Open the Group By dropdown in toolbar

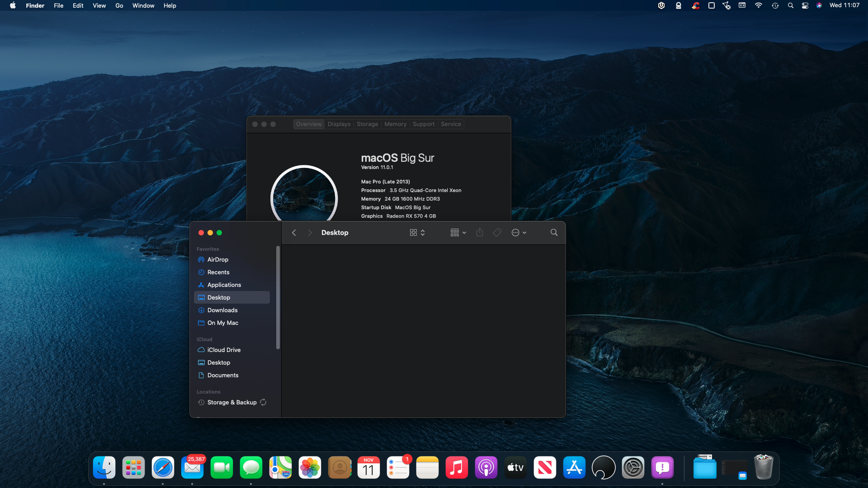458,232
